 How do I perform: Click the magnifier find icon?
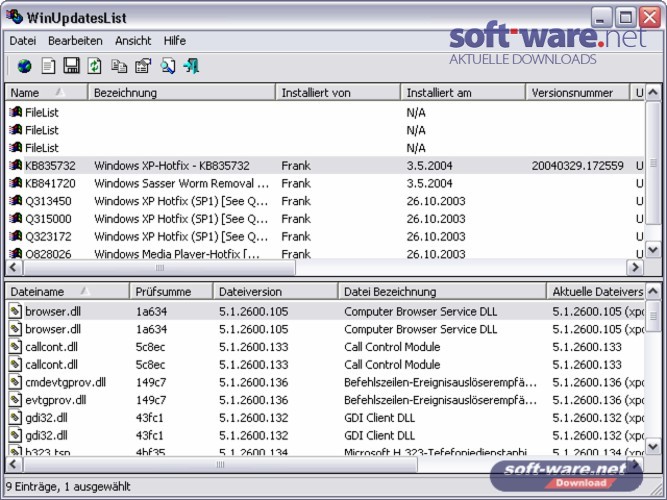point(168,66)
